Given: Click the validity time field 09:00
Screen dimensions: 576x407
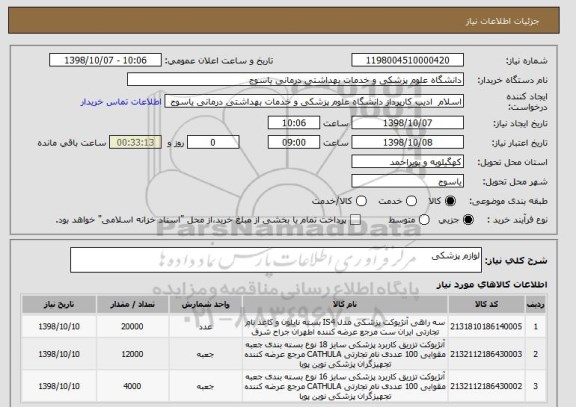Looking at the screenshot, I should [294, 142].
